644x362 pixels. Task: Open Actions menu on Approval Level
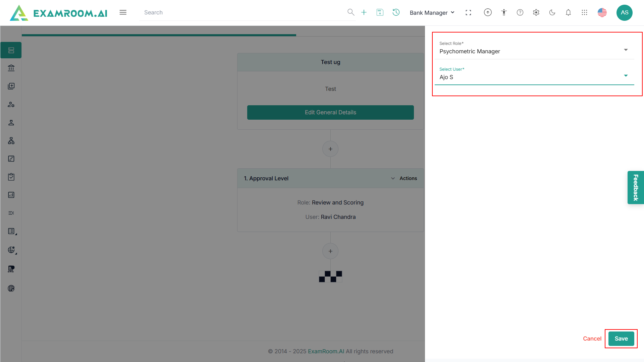click(x=408, y=178)
